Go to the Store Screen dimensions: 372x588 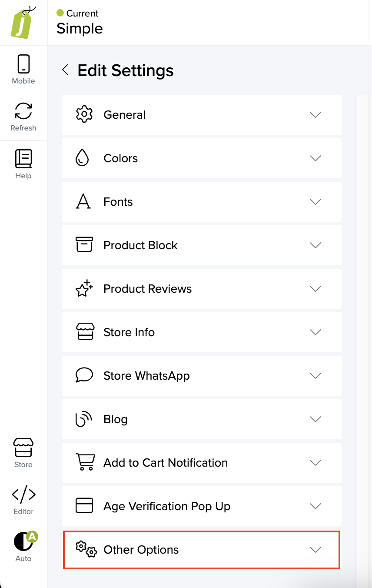pyautogui.click(x=23, y=453)
